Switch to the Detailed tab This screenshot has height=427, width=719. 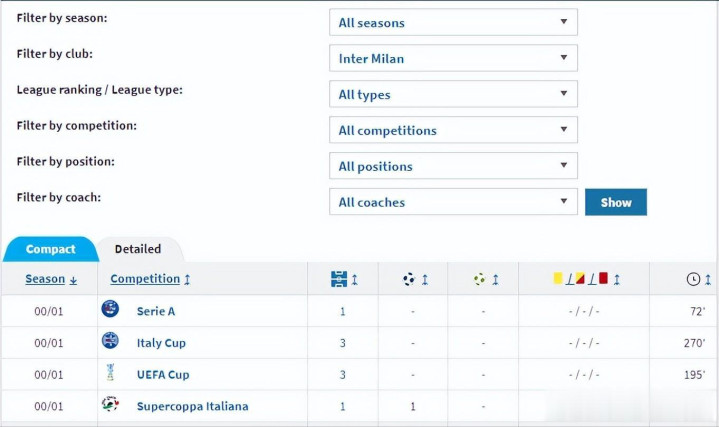point(138,249)
